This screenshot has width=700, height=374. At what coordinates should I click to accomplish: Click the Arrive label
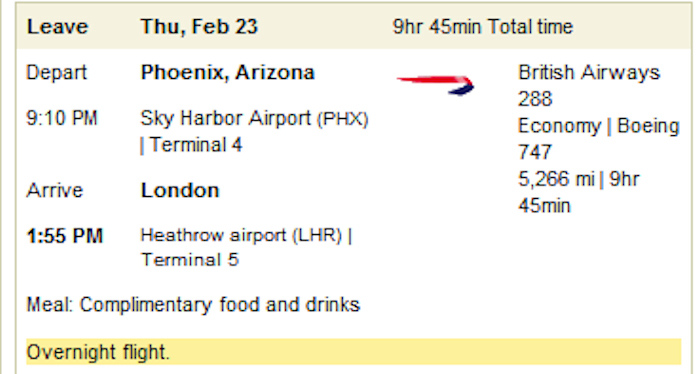[54, 191]
